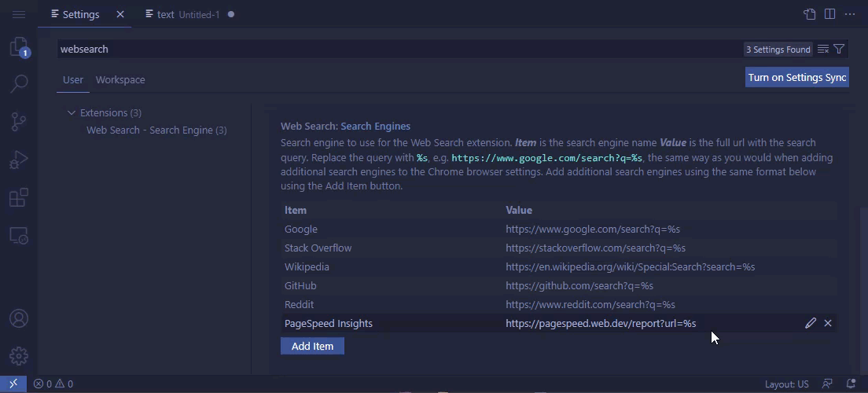The width and height of the screenshot is (868, 393).
Task: Split the editor to the right
Action: pyautogui.click(x=829, y=14)
